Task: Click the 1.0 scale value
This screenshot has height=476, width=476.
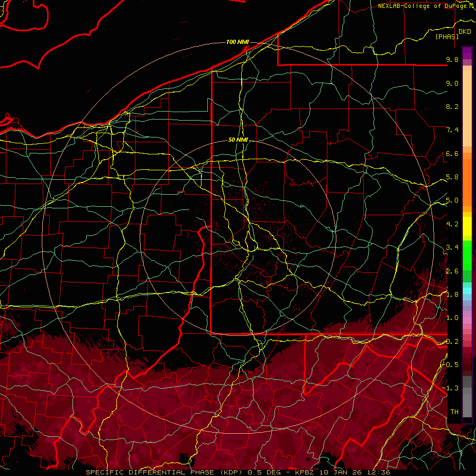Action: tap(452, 318)
